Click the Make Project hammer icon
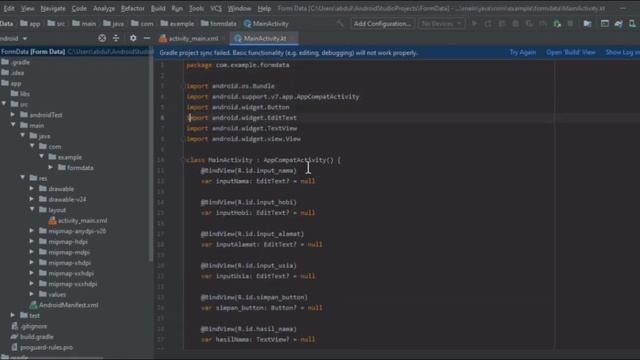Viewport: 640px width, 360px height. click(340, 24)
